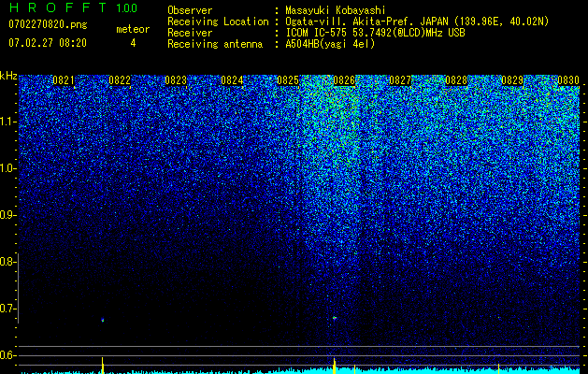
Task: Click the HROFFT program title text
Action: point(58,7)
